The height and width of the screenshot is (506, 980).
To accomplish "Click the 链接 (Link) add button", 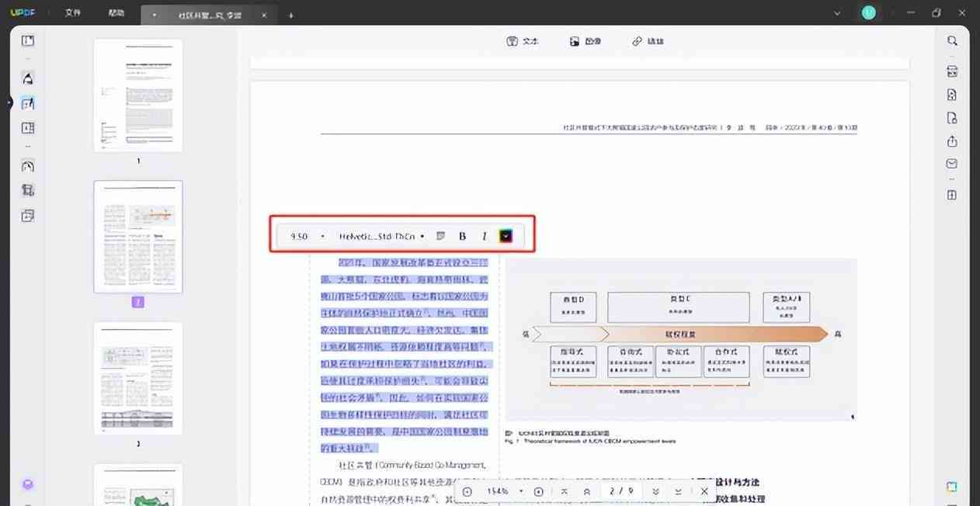I will pyautogui.click(x=648, y=41).
